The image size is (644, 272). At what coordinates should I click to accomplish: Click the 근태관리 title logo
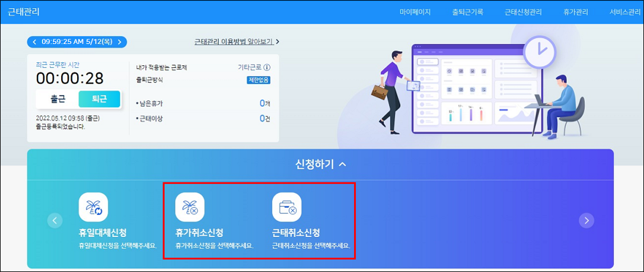23,12
